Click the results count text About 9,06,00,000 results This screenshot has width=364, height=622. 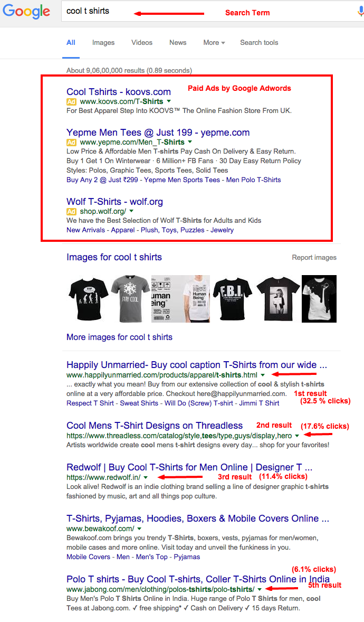coord(129,71)
